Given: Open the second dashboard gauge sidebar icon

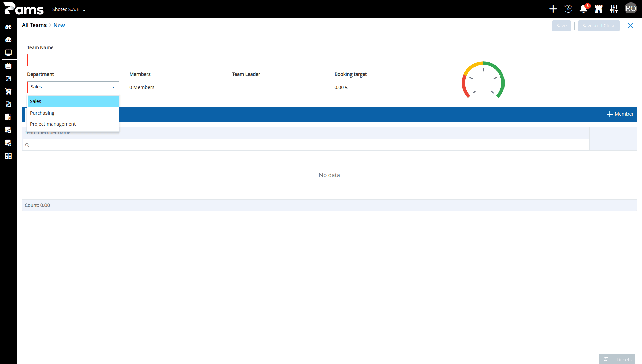Looking at the screenshot, I should tap(8, 40).
